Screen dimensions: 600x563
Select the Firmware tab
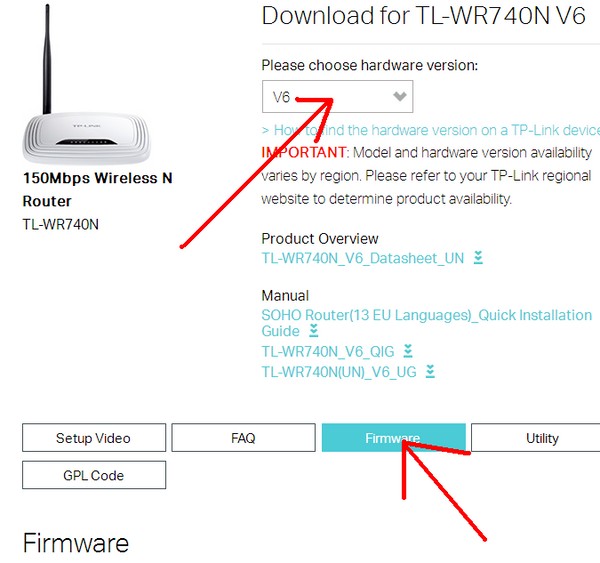(394, 437)
